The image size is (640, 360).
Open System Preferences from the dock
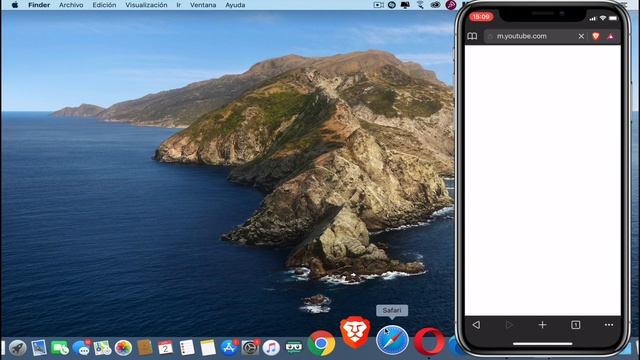coord(250,348)
